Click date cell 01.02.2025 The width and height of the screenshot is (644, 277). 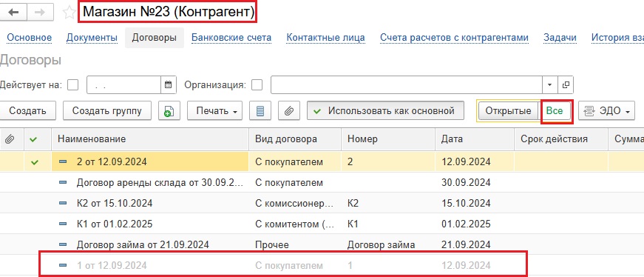[475, 224]
